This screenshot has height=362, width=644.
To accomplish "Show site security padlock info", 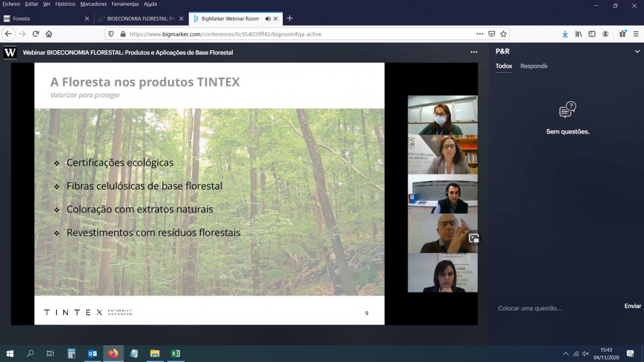I will pos(123,34).
